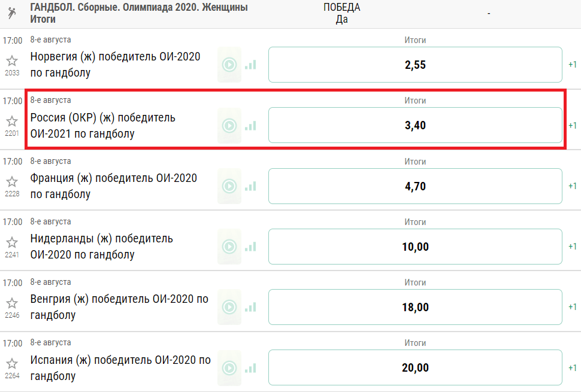Favorite the Франция event star
This screenshot has height=392, width=581.
12,182
